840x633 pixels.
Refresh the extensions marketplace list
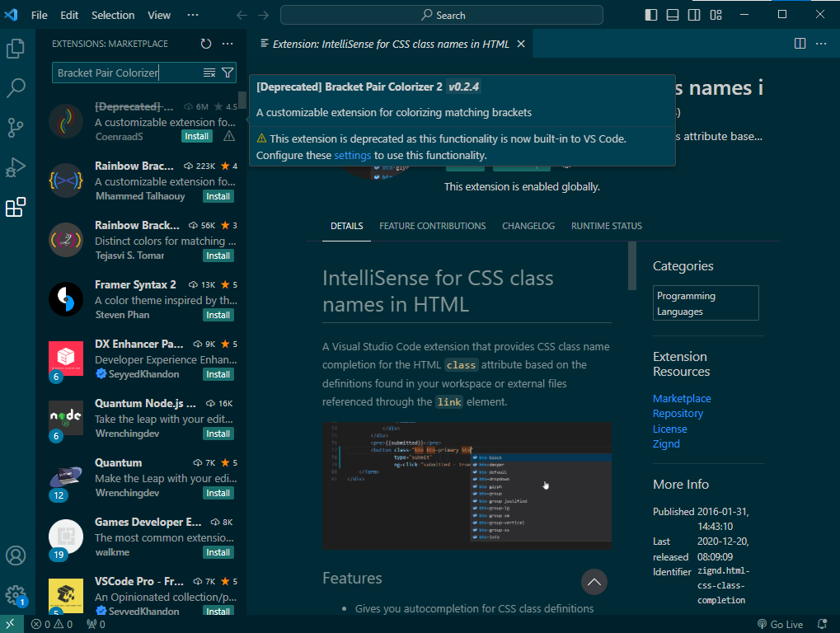tap(206, 44)
